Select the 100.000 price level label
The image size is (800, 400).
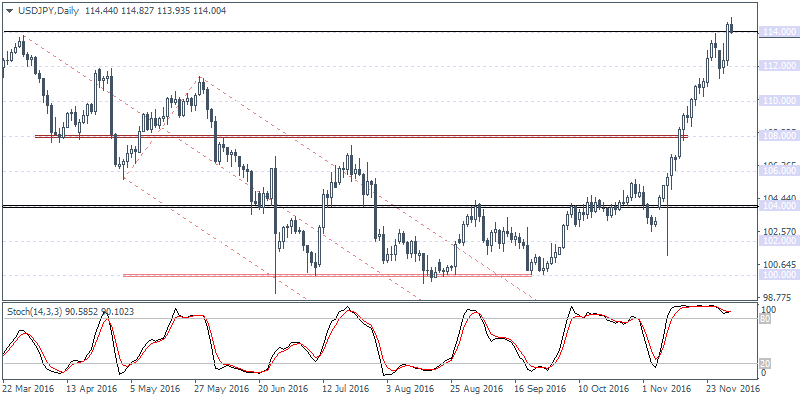[778, 275]
